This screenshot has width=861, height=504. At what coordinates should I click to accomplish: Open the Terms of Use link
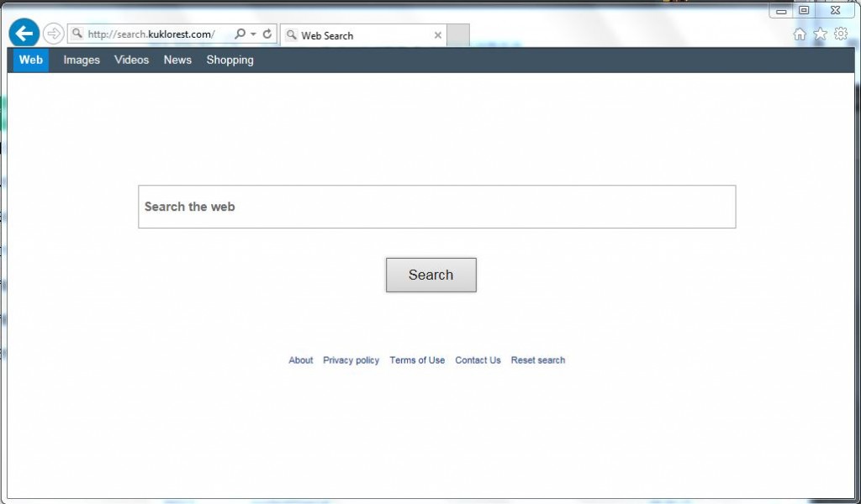[417, 360]
